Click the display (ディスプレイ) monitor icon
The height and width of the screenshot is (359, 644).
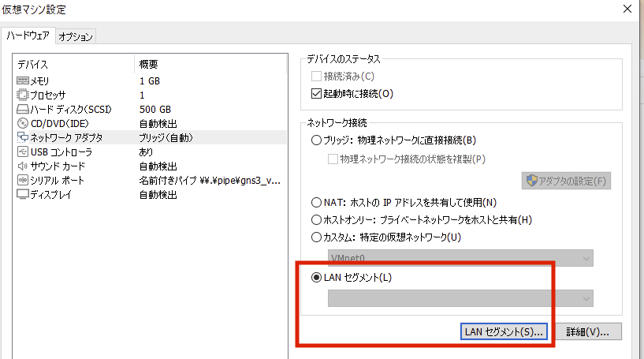[23, 194]
